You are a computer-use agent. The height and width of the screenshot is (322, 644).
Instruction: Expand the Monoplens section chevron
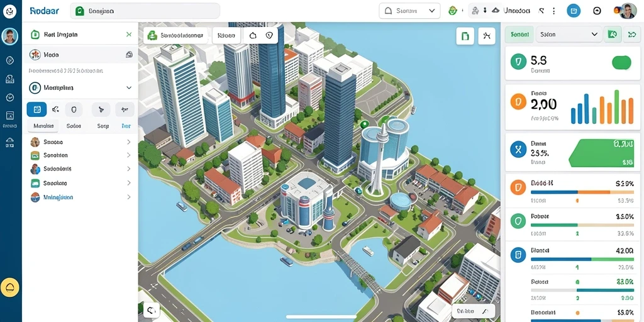click(x=129, y=88)
